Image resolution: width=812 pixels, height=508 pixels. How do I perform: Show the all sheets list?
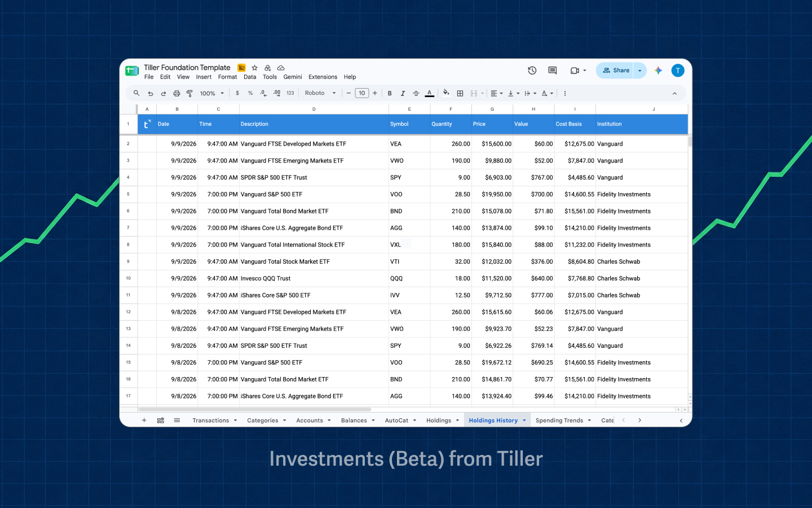[177, 420]
